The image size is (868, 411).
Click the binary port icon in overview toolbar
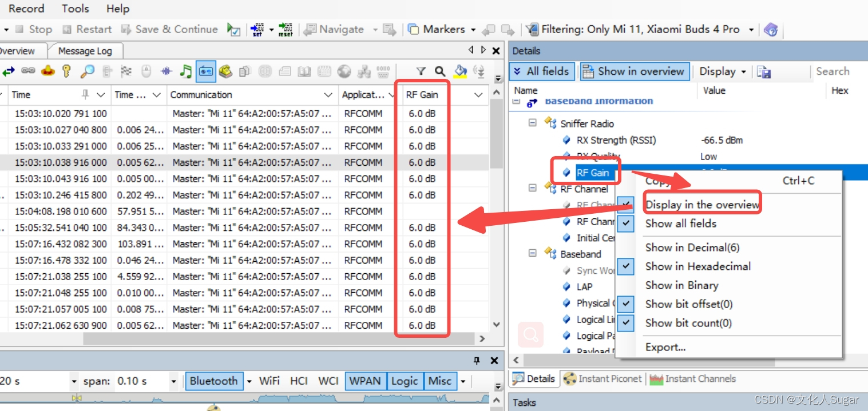coord(383,71)
